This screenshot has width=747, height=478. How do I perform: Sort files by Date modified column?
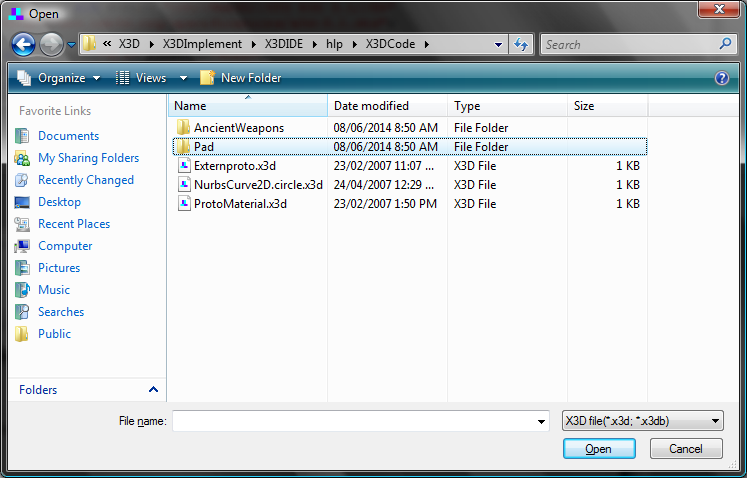(x=371, y=106)
